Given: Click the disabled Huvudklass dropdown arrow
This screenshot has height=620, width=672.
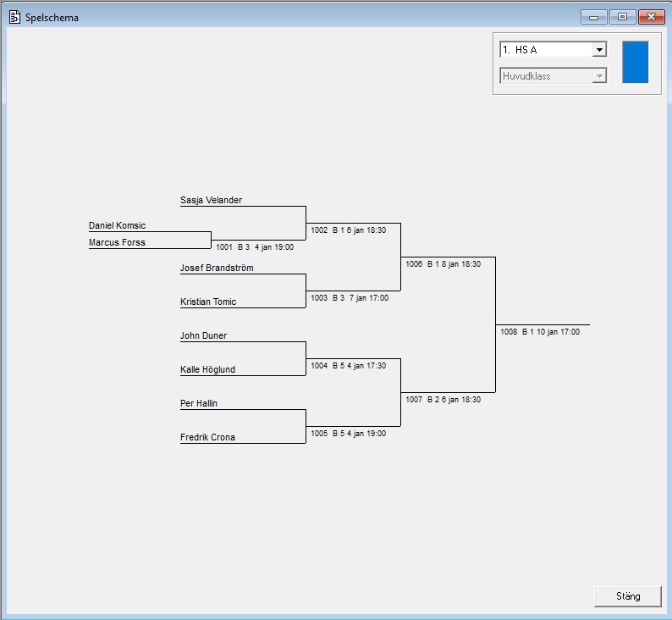Looking at the screenshot, I should [599, 76].
